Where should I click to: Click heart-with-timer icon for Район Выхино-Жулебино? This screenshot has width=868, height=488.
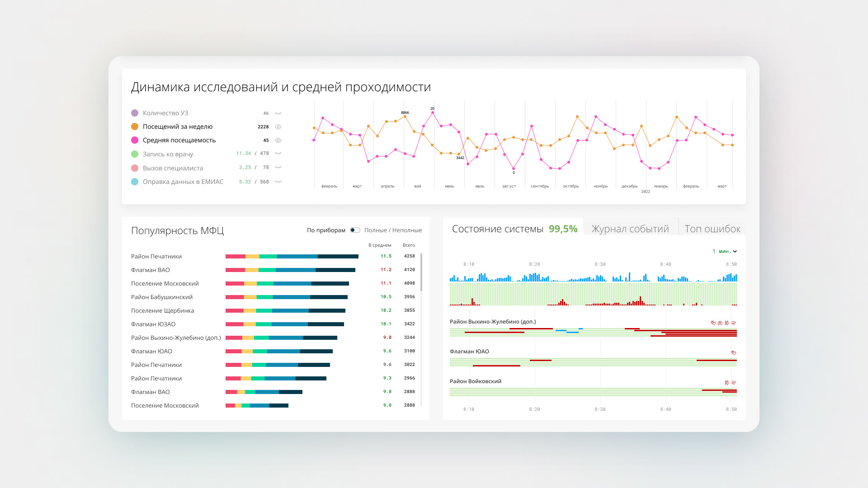click(x=713, y=323)
